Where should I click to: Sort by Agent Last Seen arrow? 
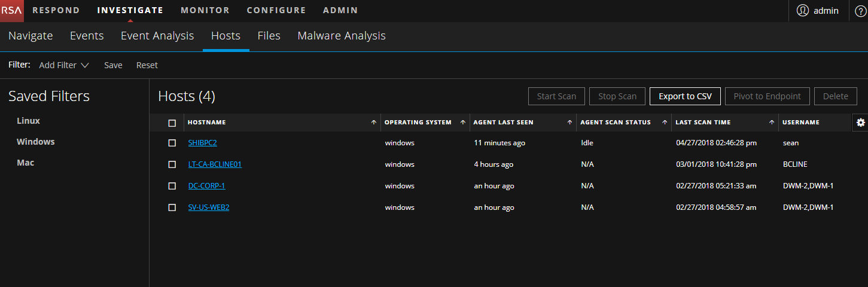click(x=569, y=123)
